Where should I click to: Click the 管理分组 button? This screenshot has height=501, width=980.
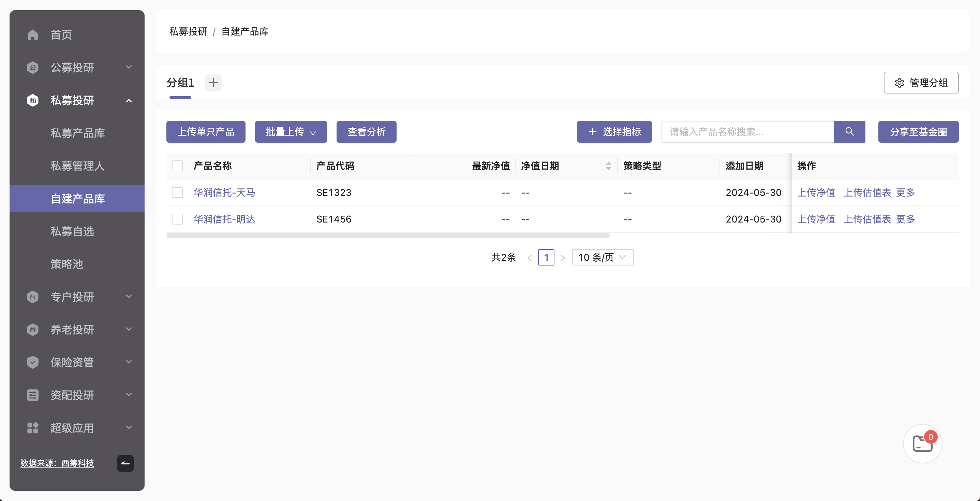pyautogui.click(x=921, y=83)
